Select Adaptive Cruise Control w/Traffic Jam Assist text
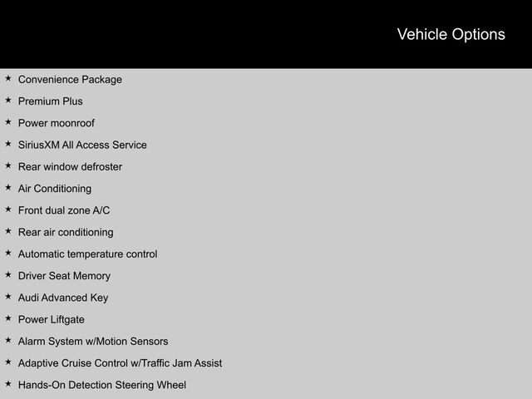 point(120,363)
